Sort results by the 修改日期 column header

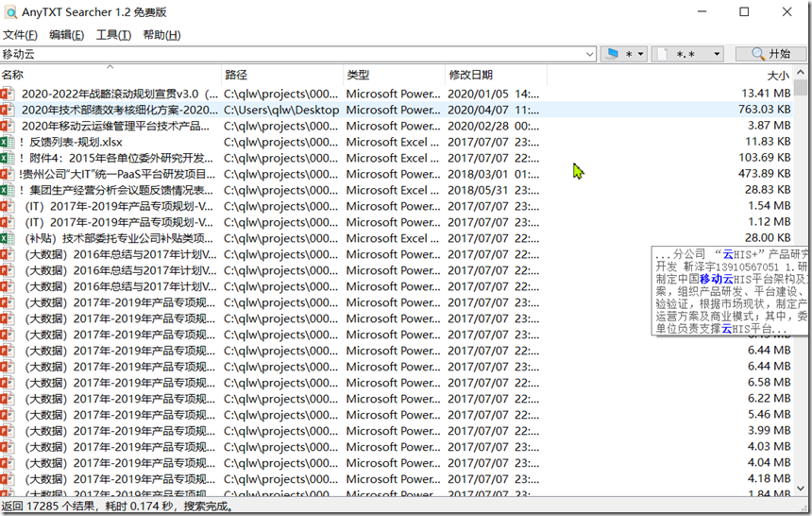470,75
